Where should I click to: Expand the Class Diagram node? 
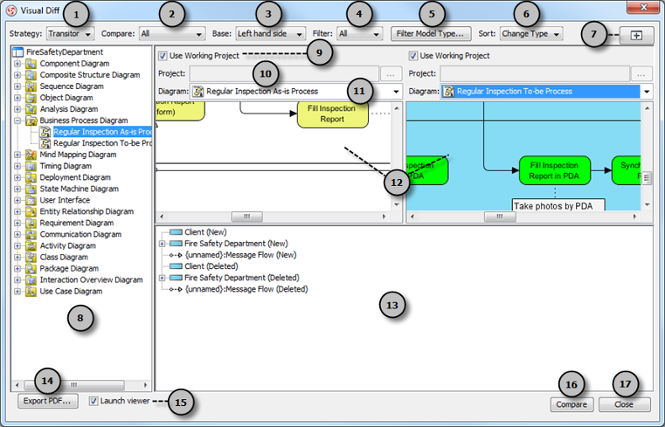[x=17, y=257]
